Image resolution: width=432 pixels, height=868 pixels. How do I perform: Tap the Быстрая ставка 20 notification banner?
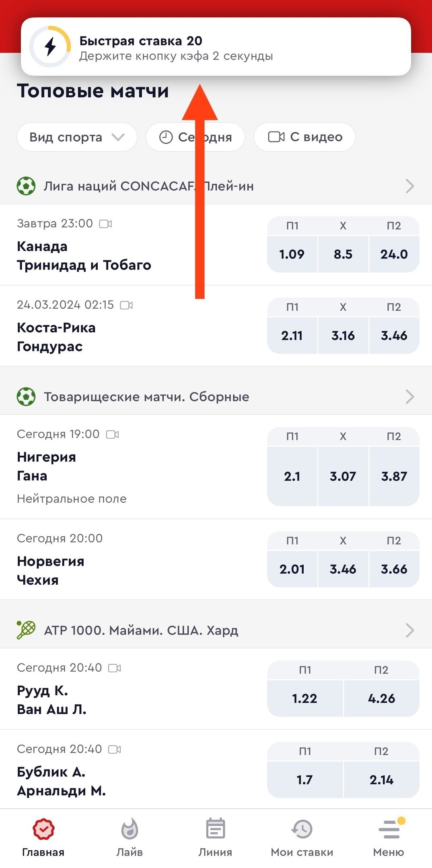216,47
